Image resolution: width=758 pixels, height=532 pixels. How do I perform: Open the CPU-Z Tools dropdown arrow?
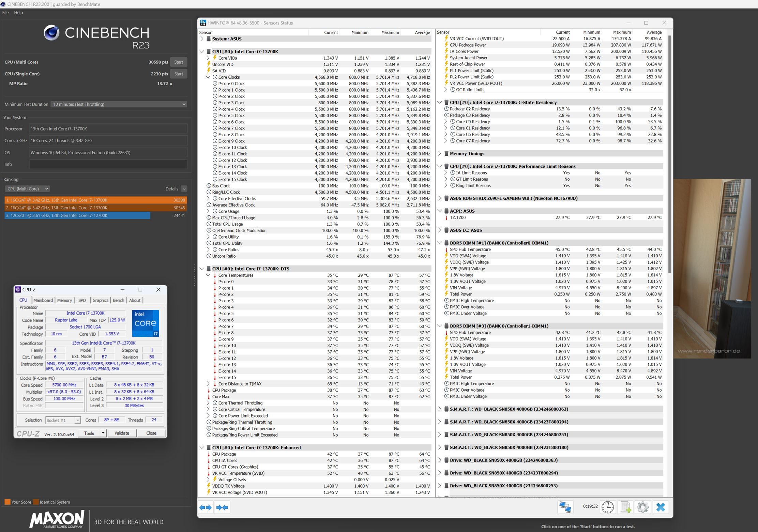[x=103, y=433]
